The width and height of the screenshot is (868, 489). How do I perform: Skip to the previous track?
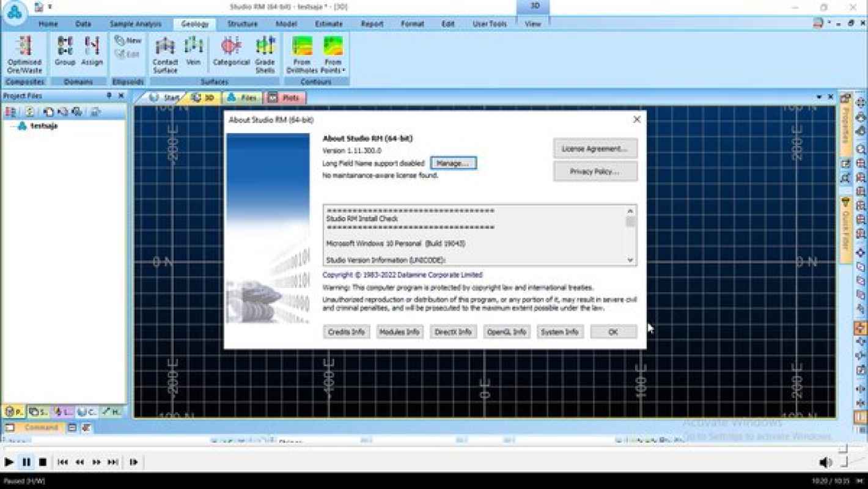tap(62, 462)
